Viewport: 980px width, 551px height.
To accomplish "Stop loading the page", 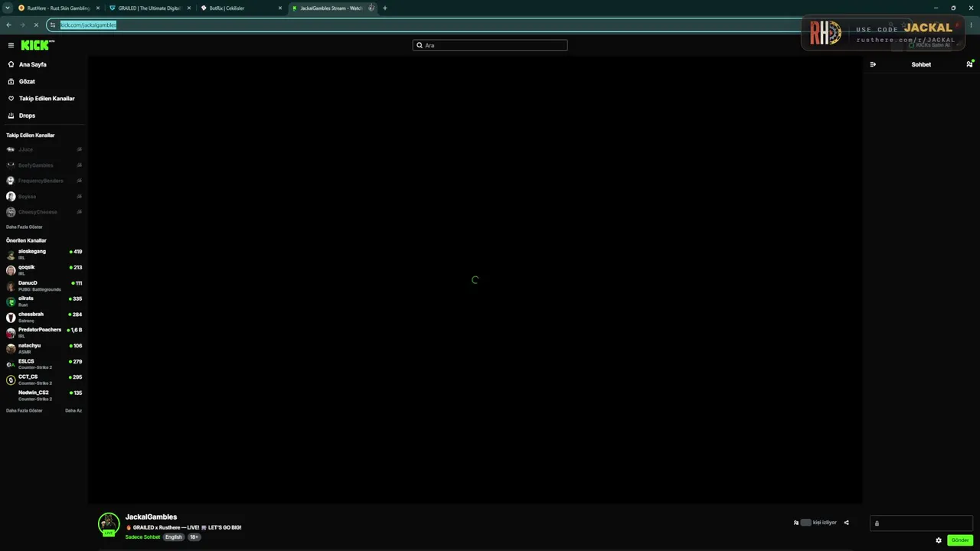I will pyautogui.click(x=36, y=24).
